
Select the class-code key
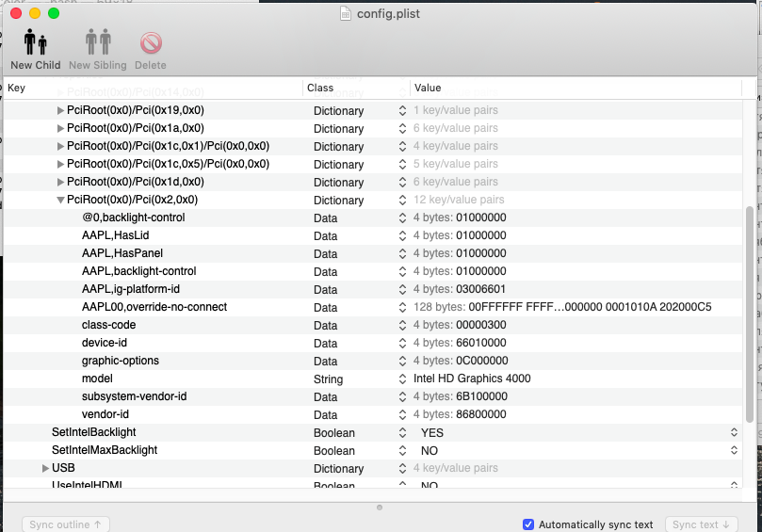[x=108, y=325]
